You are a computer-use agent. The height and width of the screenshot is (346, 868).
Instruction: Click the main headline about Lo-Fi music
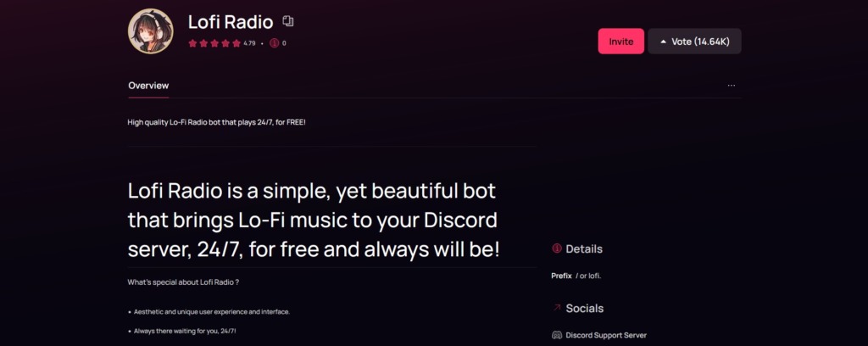point(314,220)
